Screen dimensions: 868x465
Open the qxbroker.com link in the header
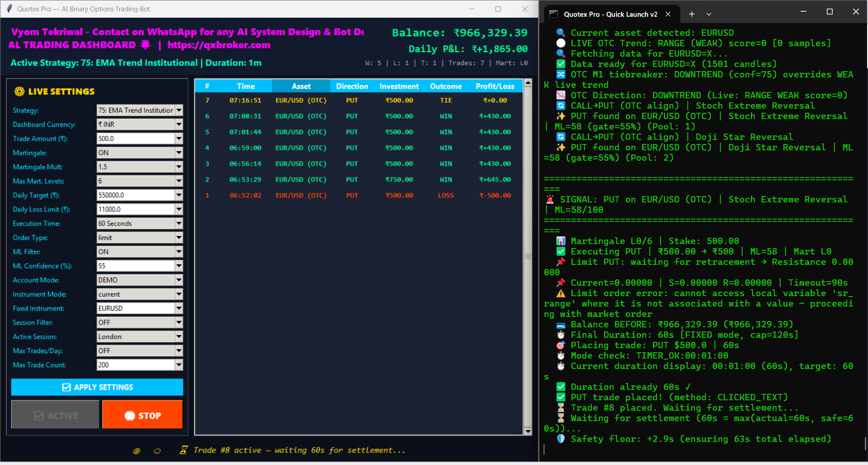point(219,45)
